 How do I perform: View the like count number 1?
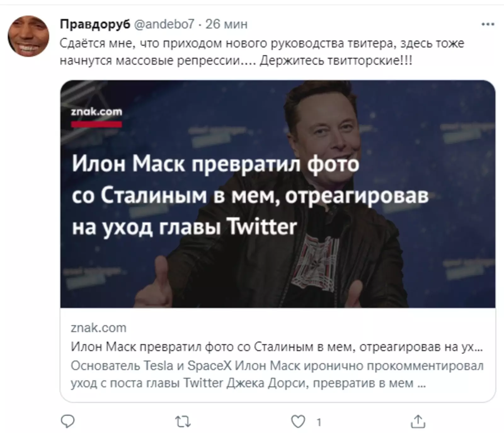[x=319, y=422]
